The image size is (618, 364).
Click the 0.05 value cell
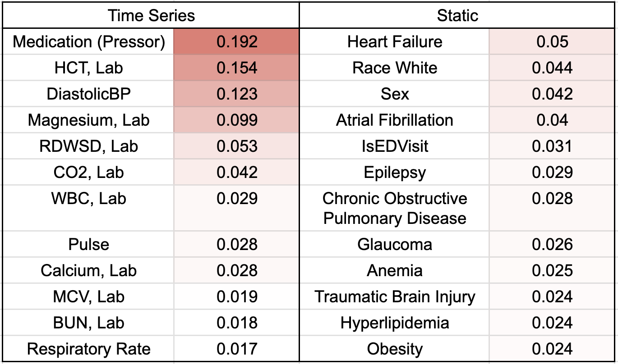[x=552, y=42]
